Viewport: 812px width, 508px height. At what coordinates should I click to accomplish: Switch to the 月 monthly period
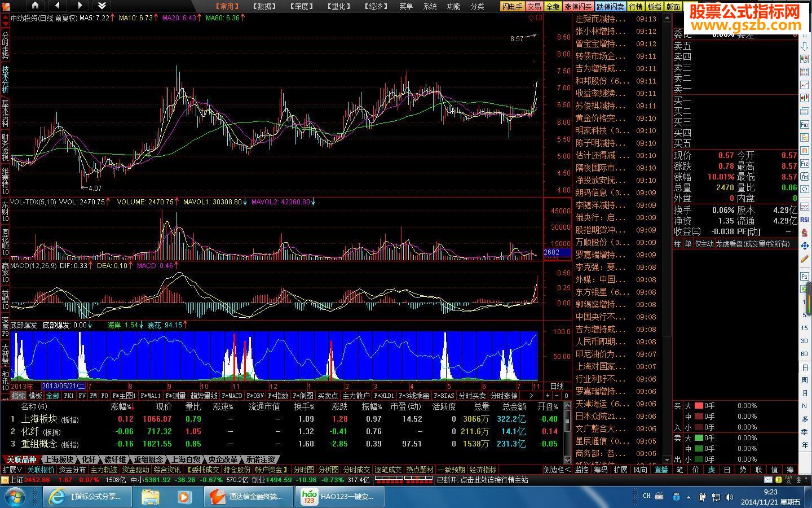point(805,393)
